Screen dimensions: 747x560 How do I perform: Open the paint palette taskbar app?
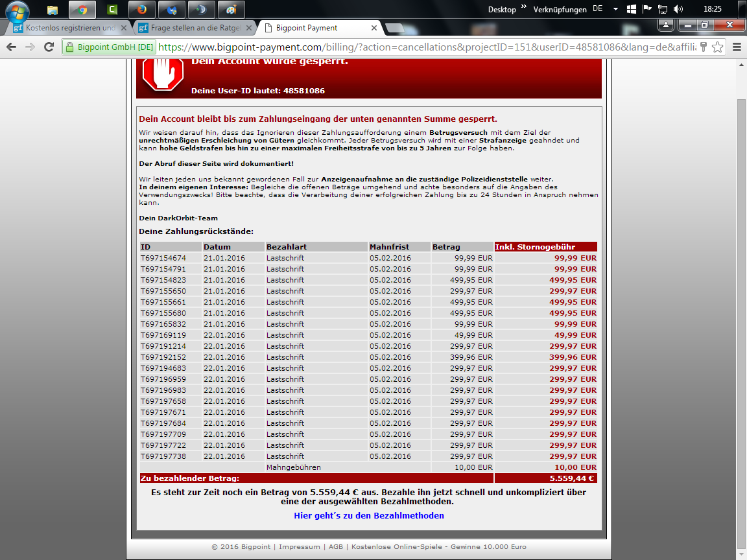[231, 10]
